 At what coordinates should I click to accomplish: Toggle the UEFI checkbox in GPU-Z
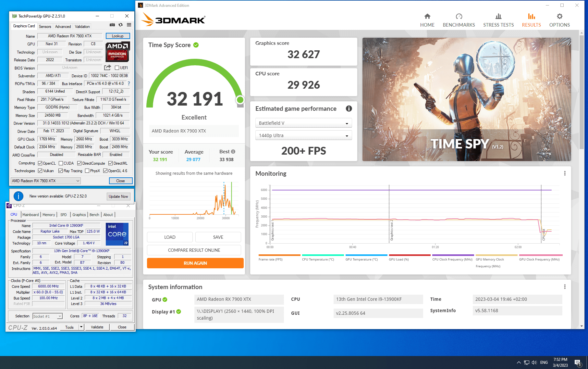point(117,68)
